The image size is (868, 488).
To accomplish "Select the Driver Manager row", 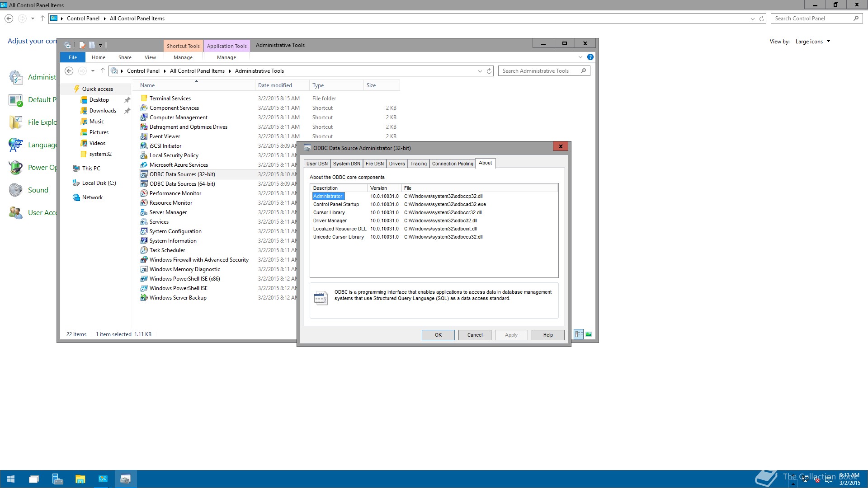I will pos(434,221).
